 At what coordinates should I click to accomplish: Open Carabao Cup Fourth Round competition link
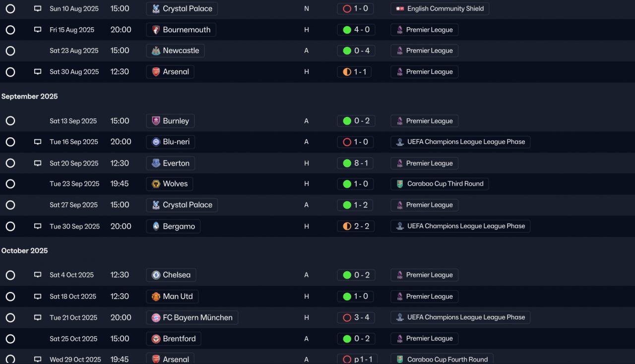point(447,359)
